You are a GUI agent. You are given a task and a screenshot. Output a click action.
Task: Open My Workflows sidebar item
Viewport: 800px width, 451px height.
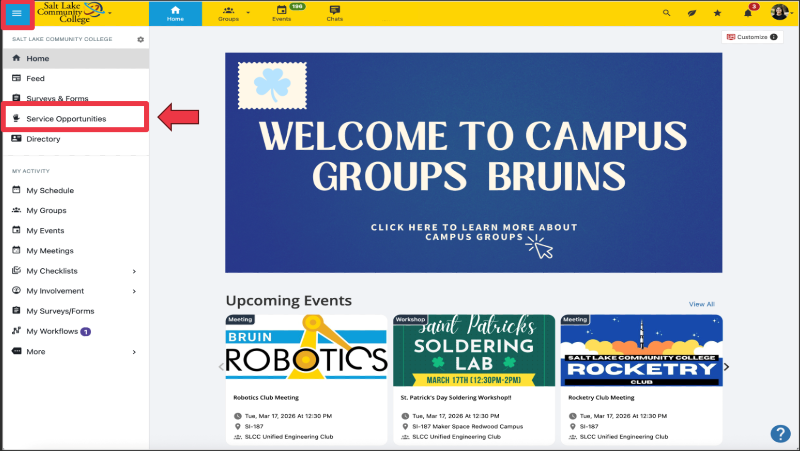tap(76, 331)
